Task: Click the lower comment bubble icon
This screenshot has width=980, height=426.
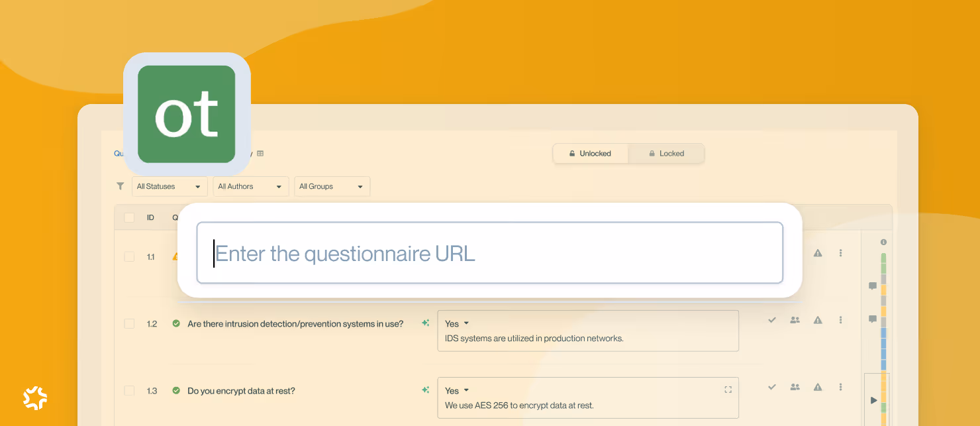Action: tap(873, 319)
